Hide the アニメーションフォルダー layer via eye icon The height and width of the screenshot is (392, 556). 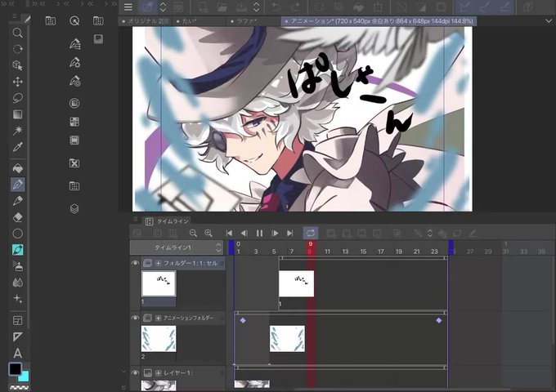pyautogui.click(x=135, y=318)
